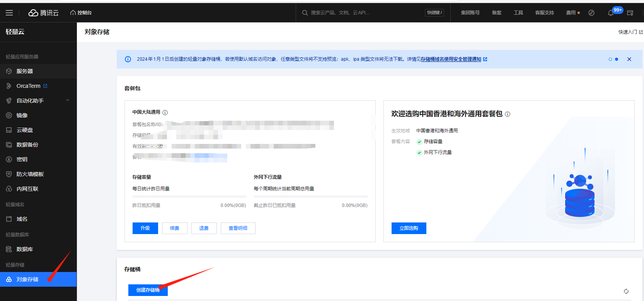Close the notice banner
Image resolution: width=644 pixels, height=301 pixels.
629,59
